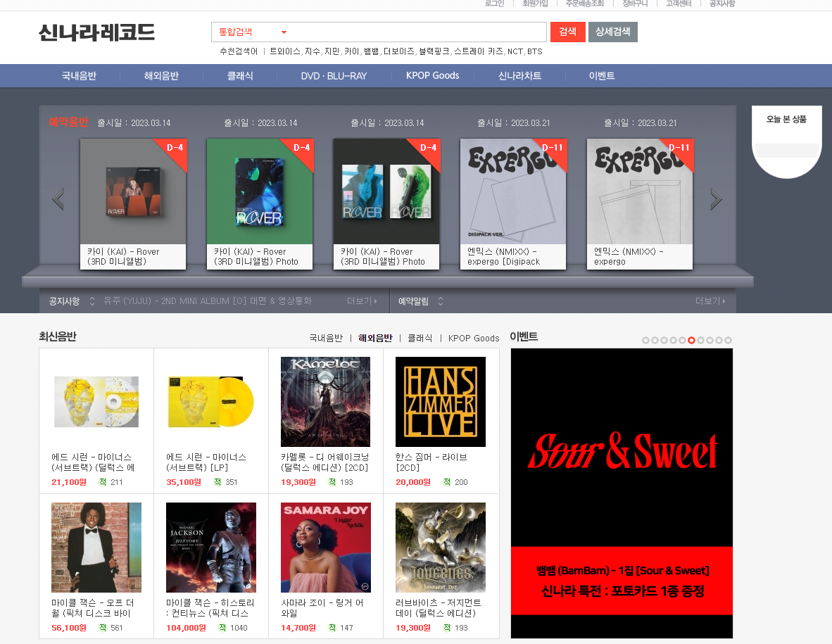Click the red 검색 search button
832x644 pixels.
click(568, 32)
